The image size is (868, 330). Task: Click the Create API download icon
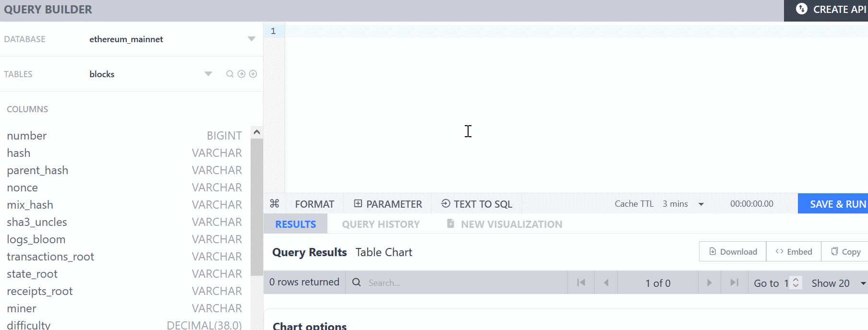tap(801, 9)
